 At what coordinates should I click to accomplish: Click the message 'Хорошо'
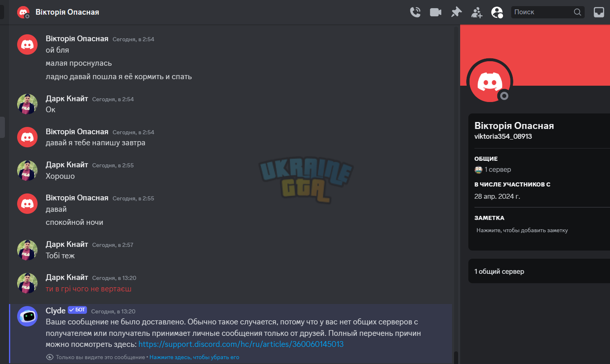point(60,176)
